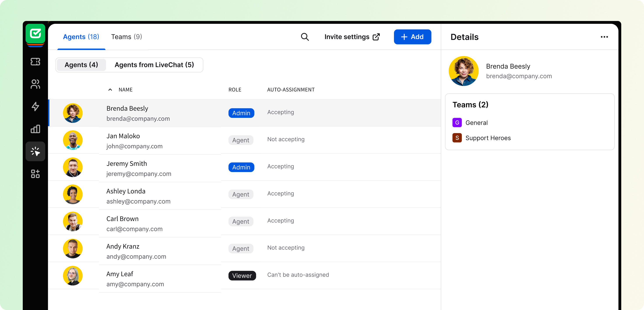Click the purple General team badge
The width and height of the screenshot is (644, 310).
[x=457, y=123]
